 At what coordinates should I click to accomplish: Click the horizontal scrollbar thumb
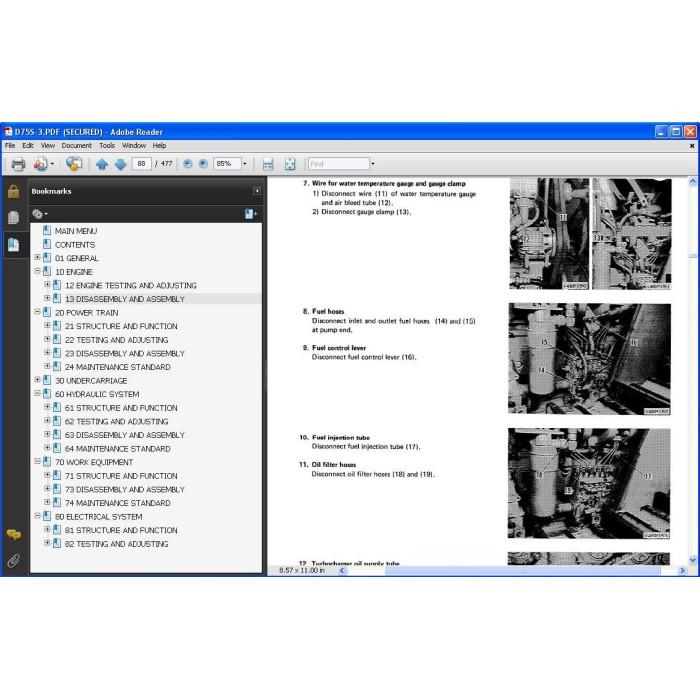pos(522,571)
